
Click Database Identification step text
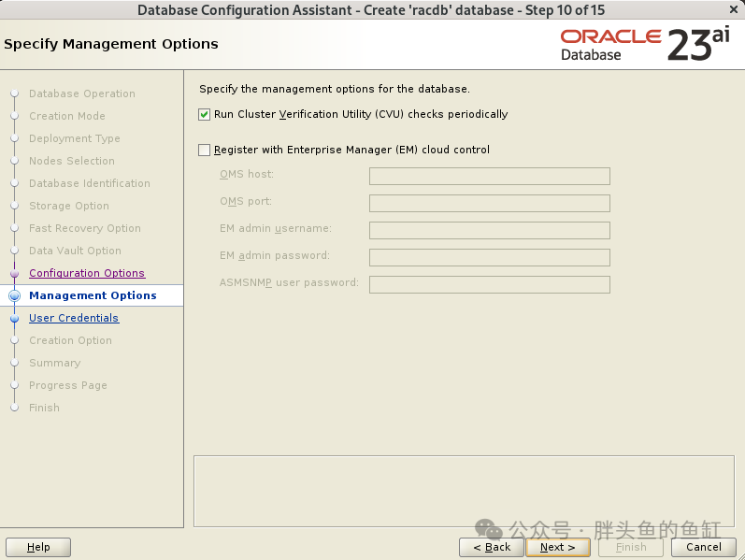tap(90, 183)
